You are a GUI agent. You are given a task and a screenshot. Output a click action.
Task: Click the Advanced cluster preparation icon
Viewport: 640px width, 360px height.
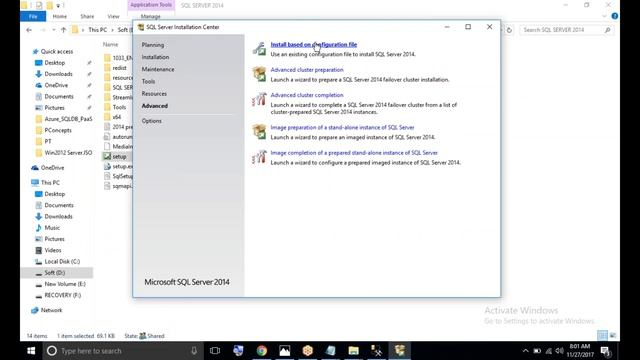259,74
